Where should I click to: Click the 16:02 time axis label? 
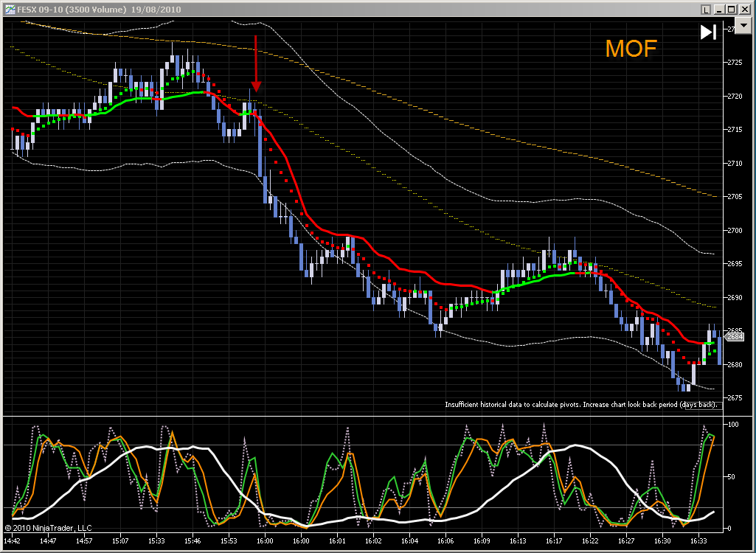coord(374,541)
